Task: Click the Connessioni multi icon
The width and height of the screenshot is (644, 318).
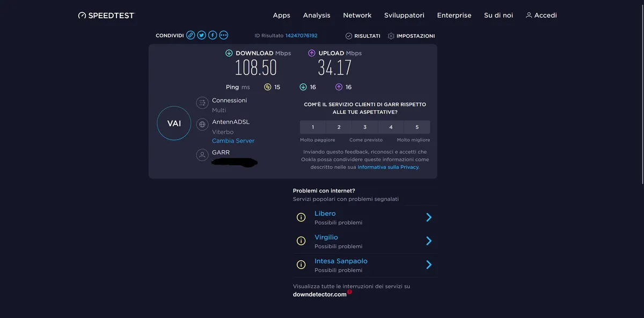Action: point(202,102)
